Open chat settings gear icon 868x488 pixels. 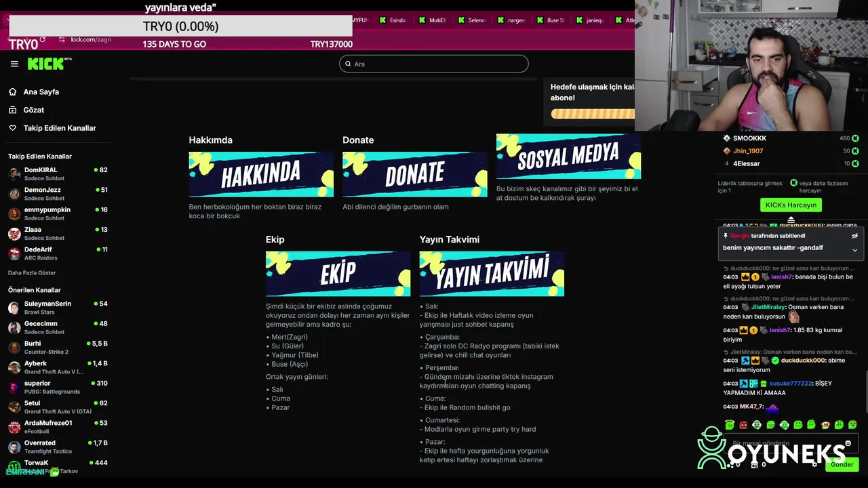click(814, 465)
